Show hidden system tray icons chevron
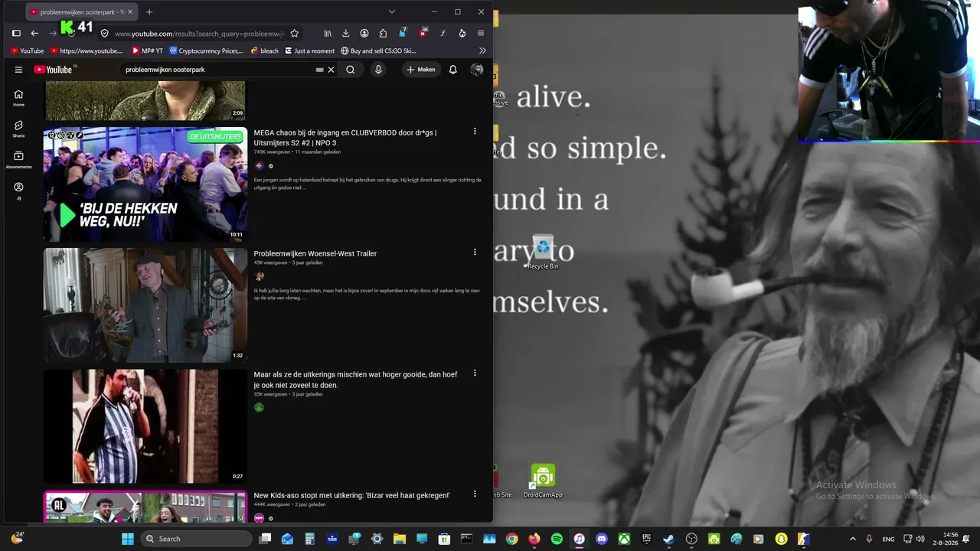 [x=852, y=539]
